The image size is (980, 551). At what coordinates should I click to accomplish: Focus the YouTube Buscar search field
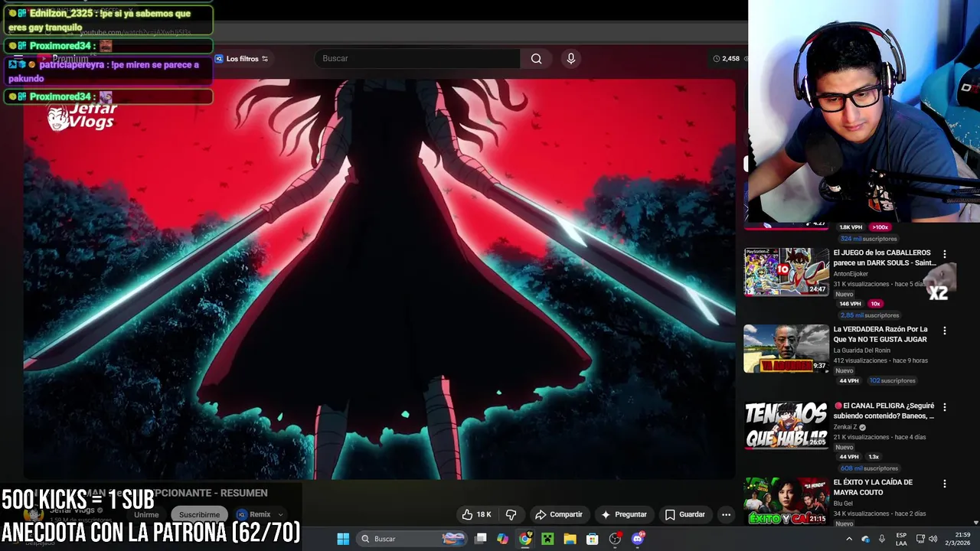point(417,58)
